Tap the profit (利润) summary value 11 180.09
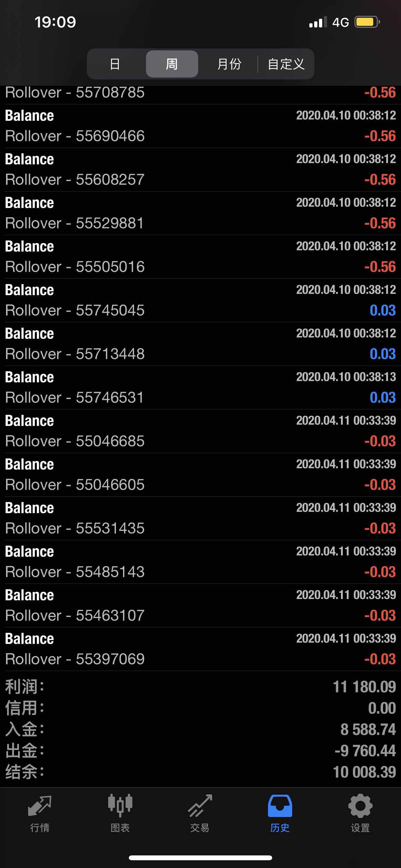The width and height of the screenshot is (401, 868). pos(364,687)
